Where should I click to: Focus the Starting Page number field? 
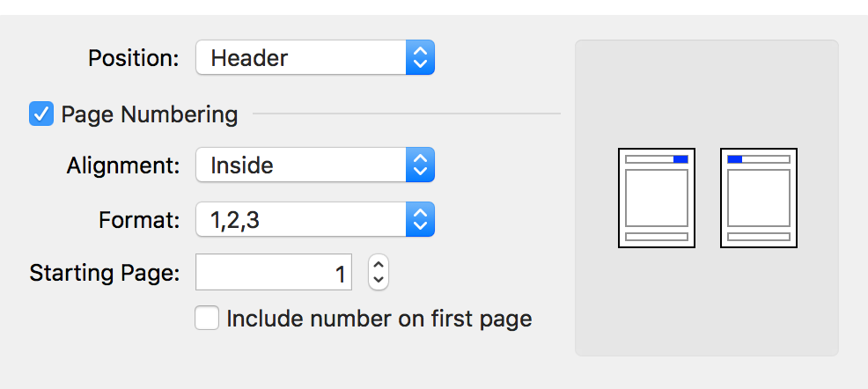pyautogui.click(x=273, y=273)
